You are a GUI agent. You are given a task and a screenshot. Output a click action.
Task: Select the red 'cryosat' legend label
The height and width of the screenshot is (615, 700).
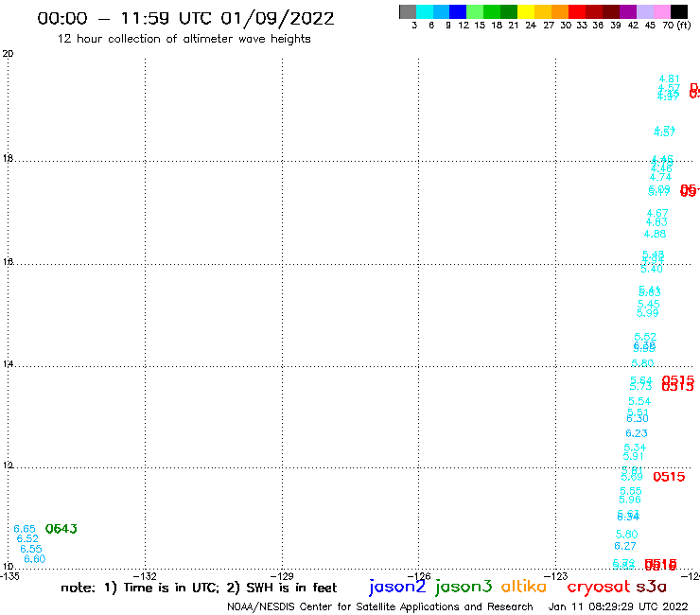[x=598, y=587]
